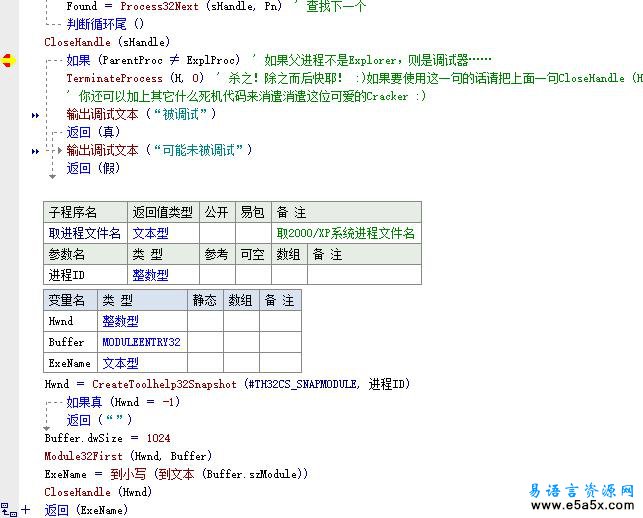This screenshot has width=643, height=518.
Task: Toggle the 公开 cell for 取进程文件名
Action: (x=217, y=233)
